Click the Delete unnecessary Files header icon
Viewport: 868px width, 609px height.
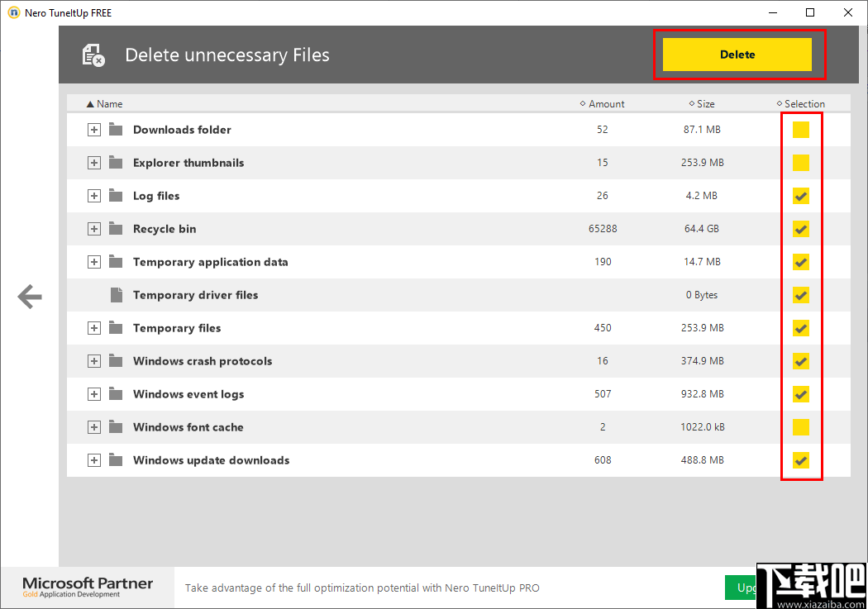point(93,55)
